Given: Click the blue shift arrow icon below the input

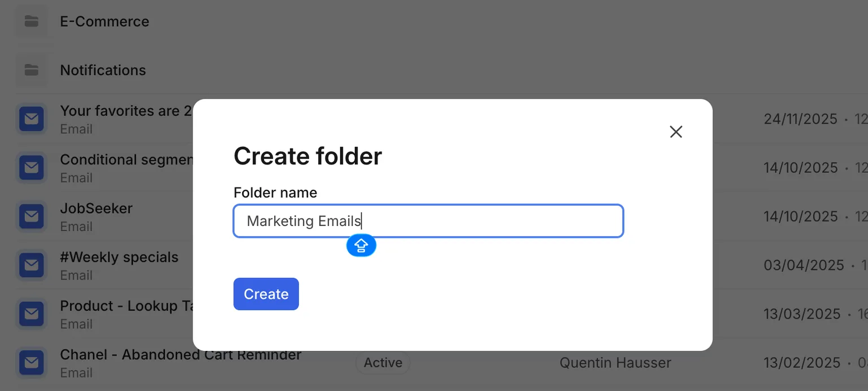Looking at the screenshot, I should pyautogui.click(x=361, y=246).
